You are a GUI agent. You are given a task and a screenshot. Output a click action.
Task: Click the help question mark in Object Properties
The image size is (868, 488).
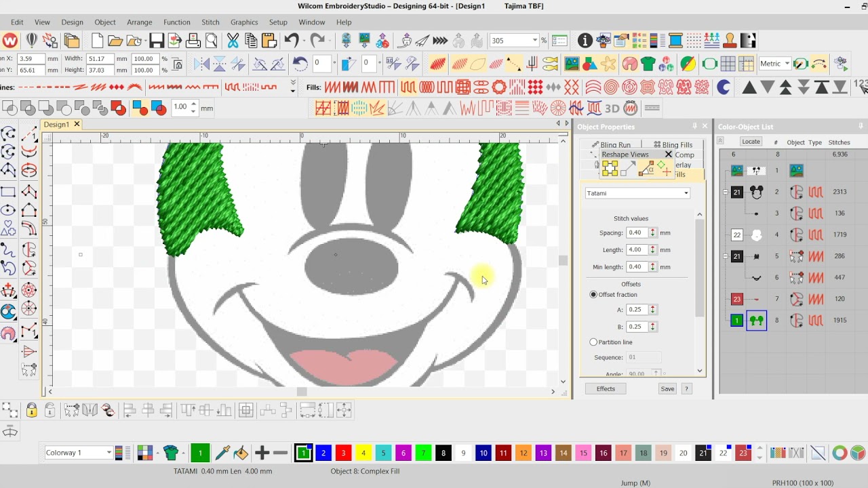[x=686, y=389]
